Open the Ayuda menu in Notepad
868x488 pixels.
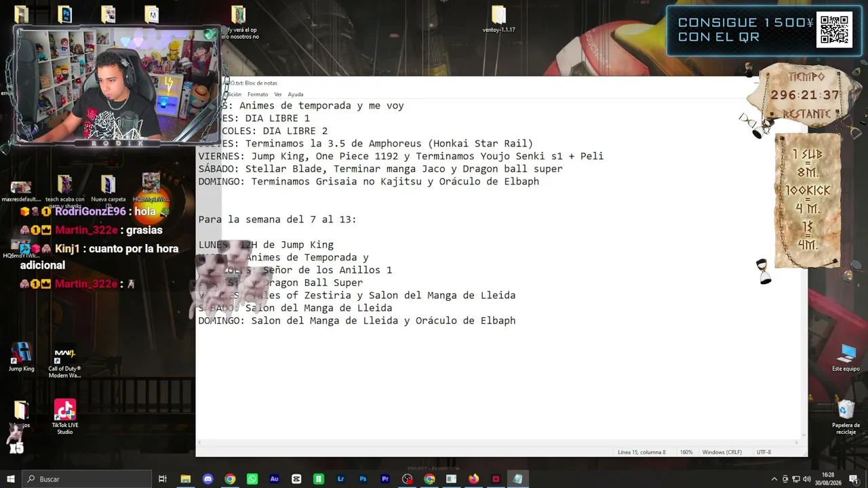pos(296,94)
